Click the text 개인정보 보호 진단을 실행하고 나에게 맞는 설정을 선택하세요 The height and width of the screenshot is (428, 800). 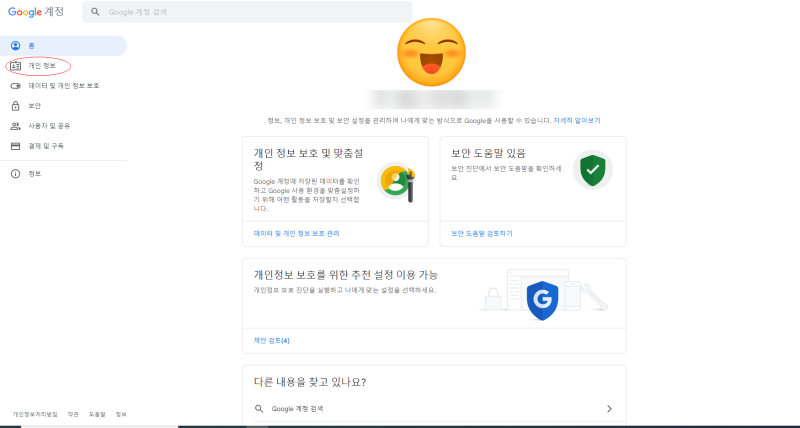[345, 290]
